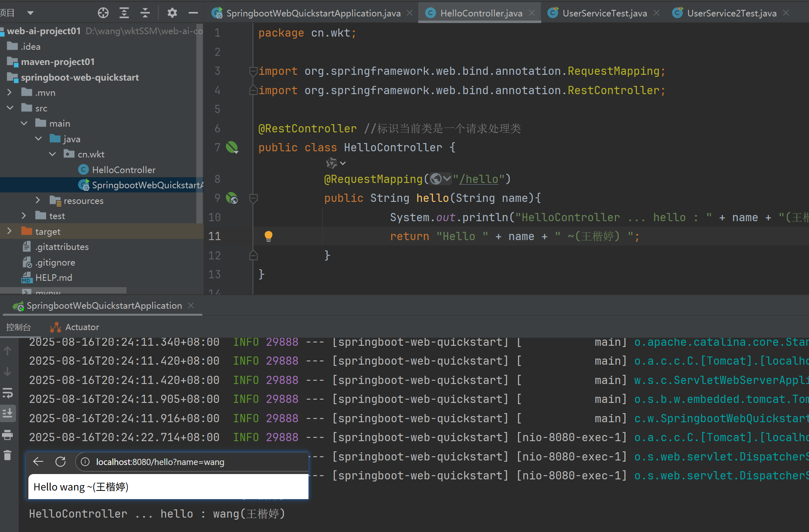Click the print console output icon
The width and height of the screenshot is (809, 532).
pyautogui.click(x=8, y=435)
